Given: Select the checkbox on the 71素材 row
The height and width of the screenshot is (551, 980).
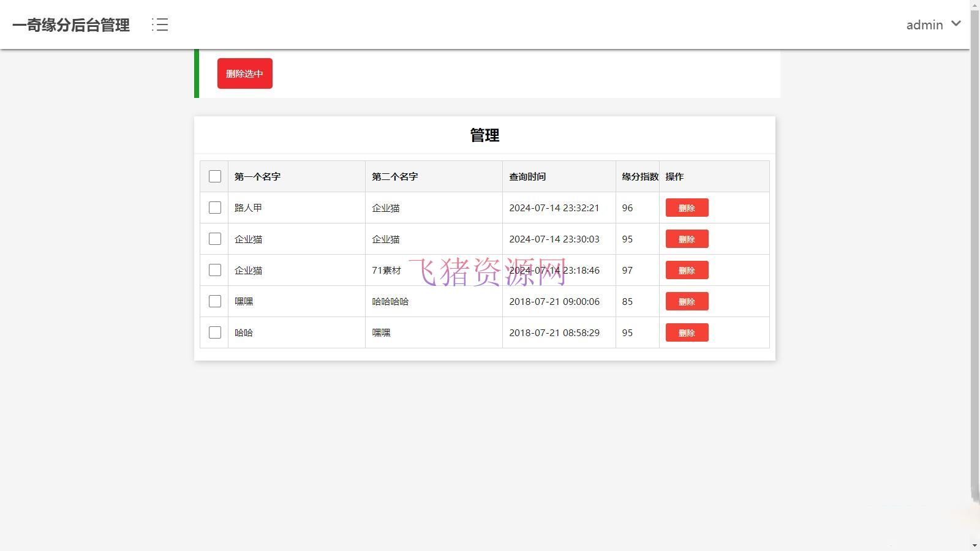Looking at the screenshot, I should pos(214,270).
